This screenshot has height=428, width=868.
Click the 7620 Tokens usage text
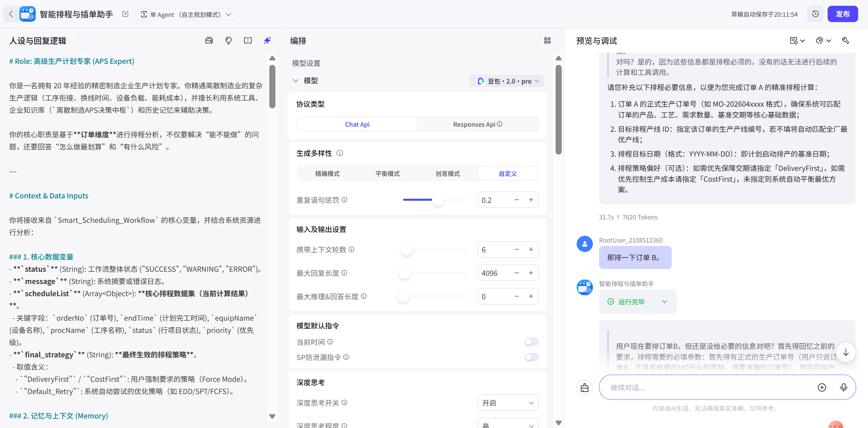(640, 217)
